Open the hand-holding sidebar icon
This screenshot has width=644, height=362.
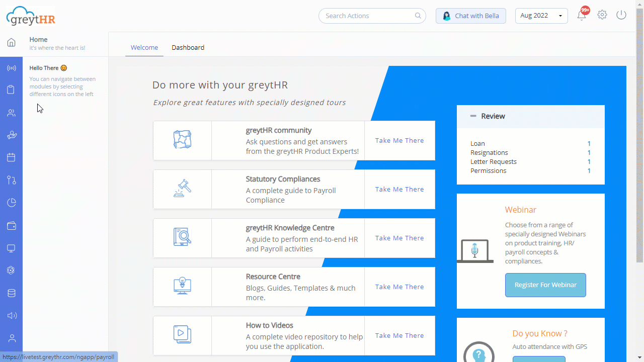point(11,135)
